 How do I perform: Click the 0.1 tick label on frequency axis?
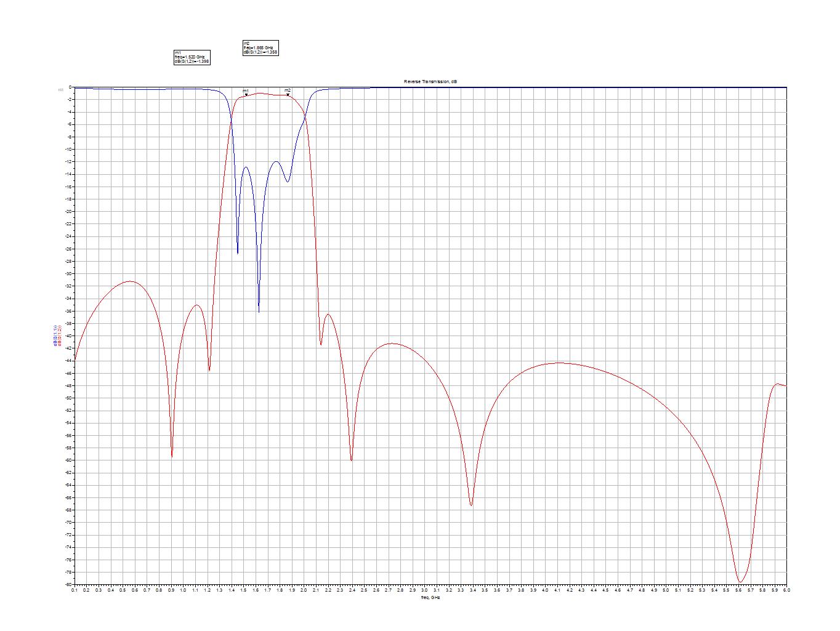[74, 590]
